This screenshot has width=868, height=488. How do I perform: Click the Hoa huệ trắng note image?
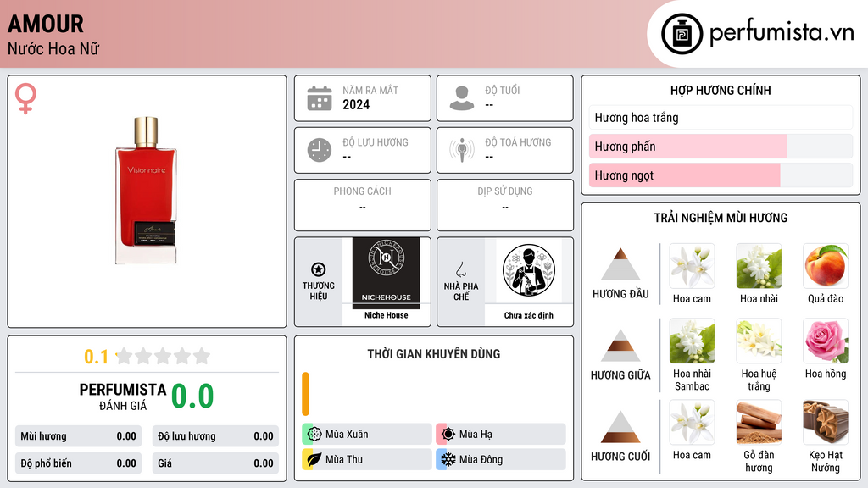(x=759, y=341)
